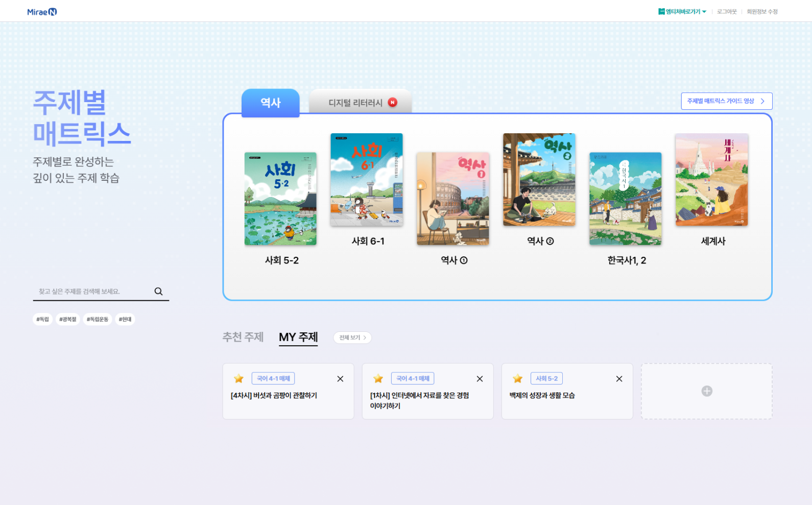The width and height of the screenshot is (812, 505).
Task: Open [1차시] 인터넷에서 자료를 찾은 경험 topic
Action: 419,400
